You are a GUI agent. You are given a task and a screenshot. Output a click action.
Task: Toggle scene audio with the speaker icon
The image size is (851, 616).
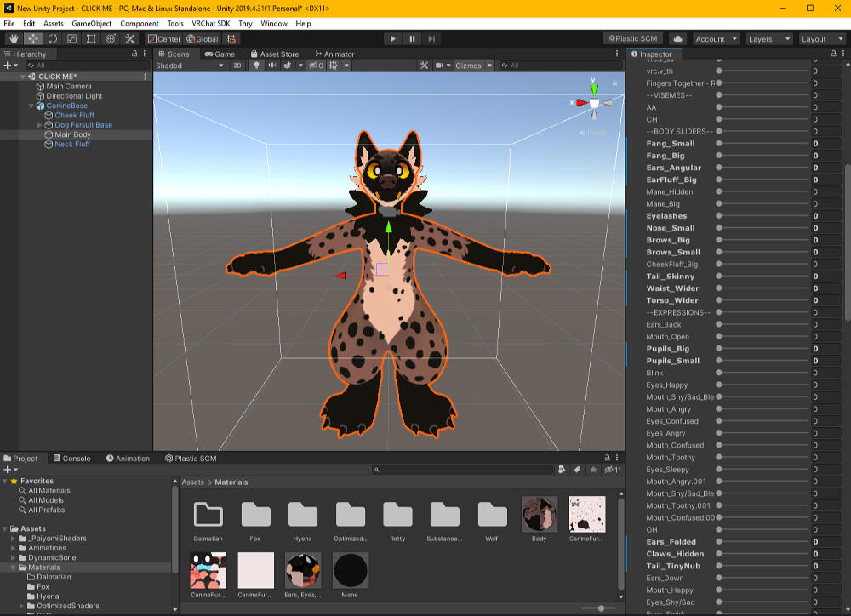click(x=272, y=66)
